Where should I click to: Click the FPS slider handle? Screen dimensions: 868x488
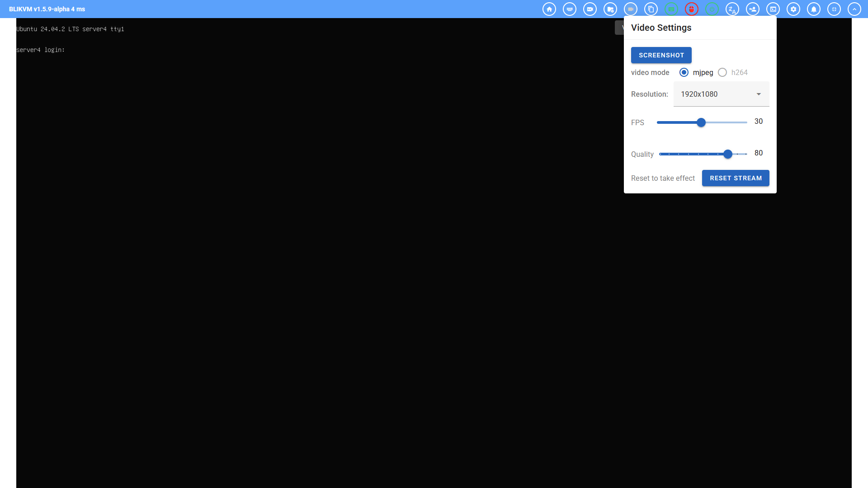(x=701, y=122)
